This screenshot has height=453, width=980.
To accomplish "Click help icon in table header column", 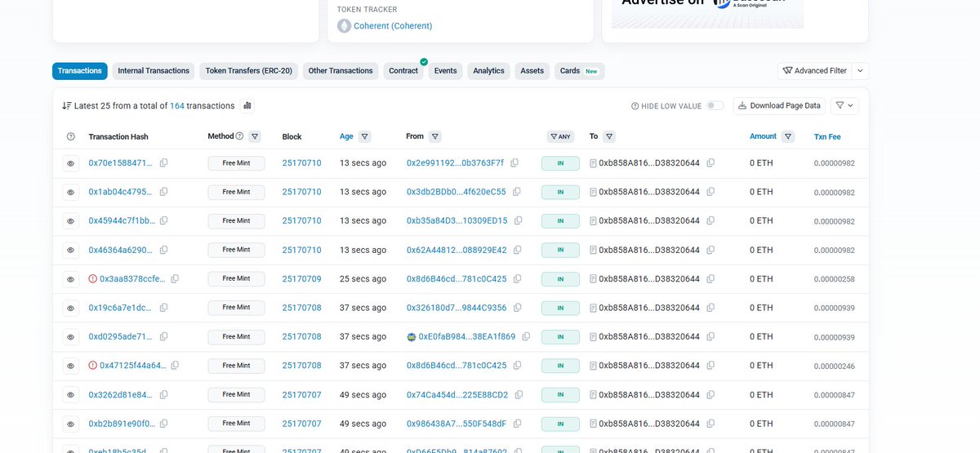I will tap(70, 136).
